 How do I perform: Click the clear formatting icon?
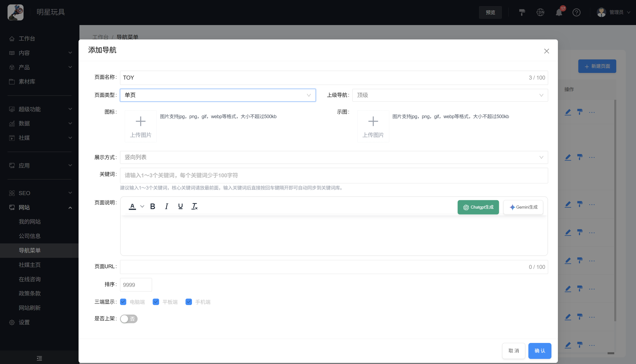click(x=194, y=207)
